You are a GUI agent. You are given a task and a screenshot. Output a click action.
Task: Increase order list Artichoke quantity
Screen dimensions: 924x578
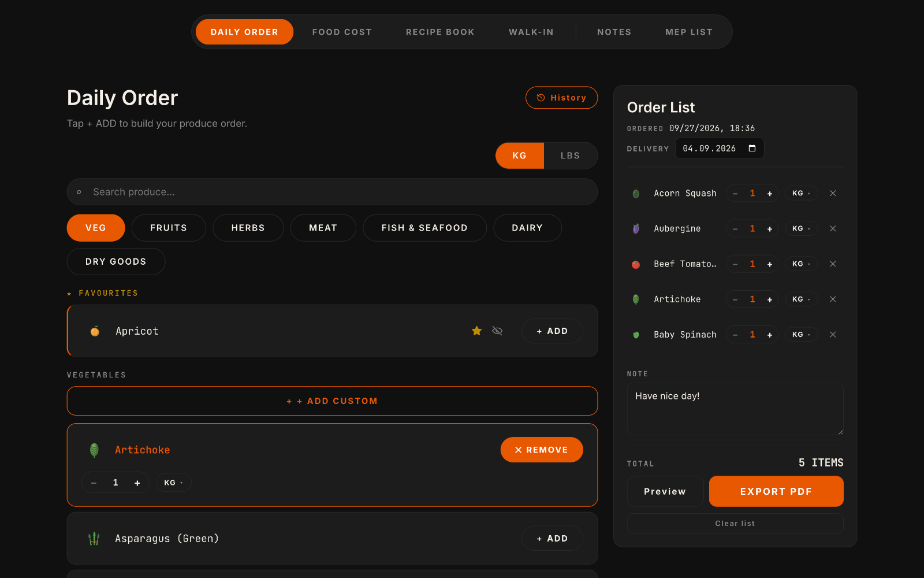[x=770, y=299]
